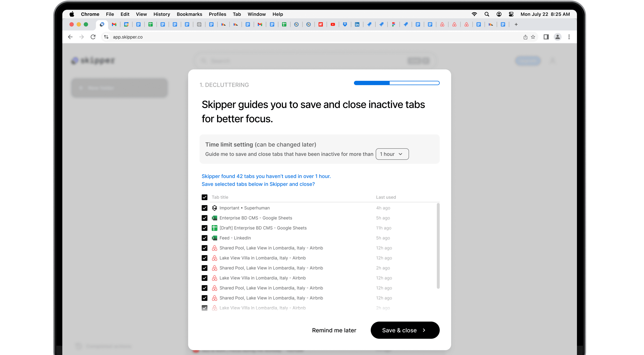Click the browser forward arrow

(82, 37)
